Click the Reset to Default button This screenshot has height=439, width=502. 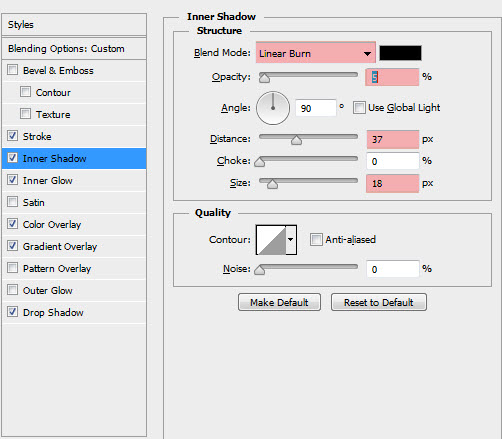point(379,302)
